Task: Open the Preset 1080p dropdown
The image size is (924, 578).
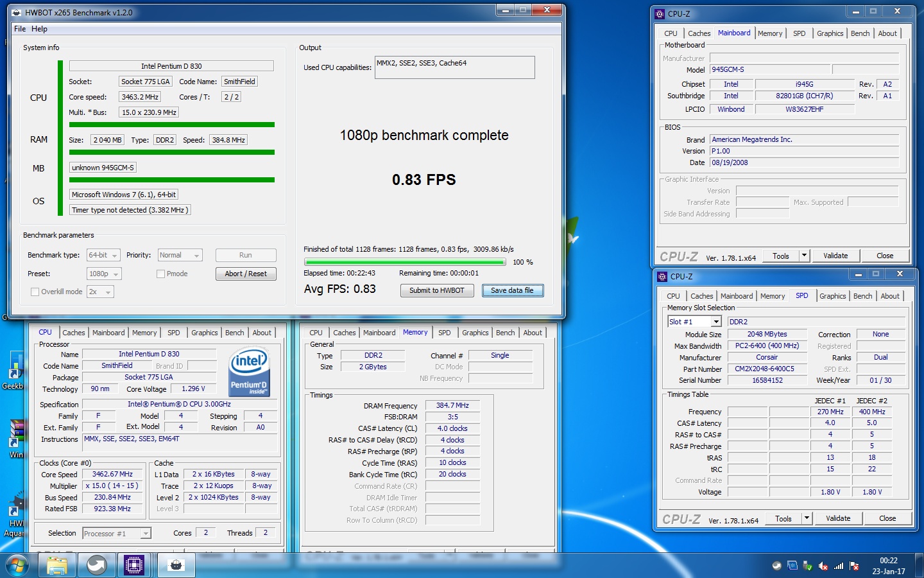Action: point(104,274)
